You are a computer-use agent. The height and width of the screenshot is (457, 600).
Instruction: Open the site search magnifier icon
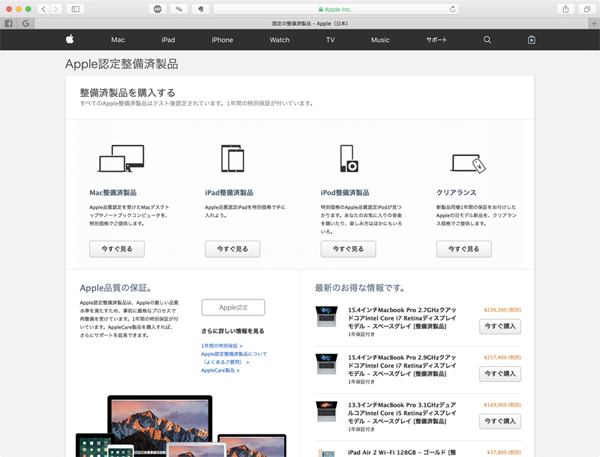[x=487, y=39]
